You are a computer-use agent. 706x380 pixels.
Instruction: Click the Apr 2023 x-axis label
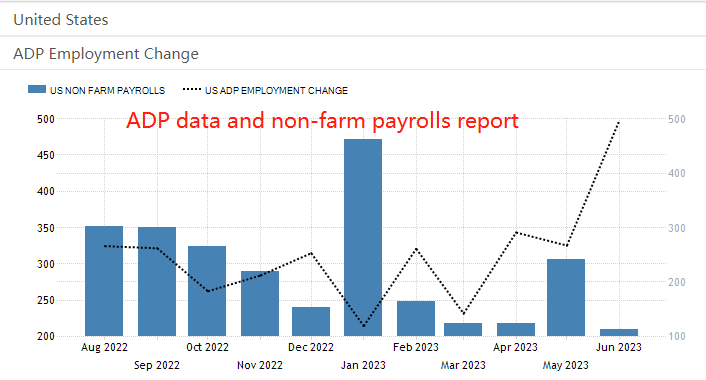tap(516, 347)
